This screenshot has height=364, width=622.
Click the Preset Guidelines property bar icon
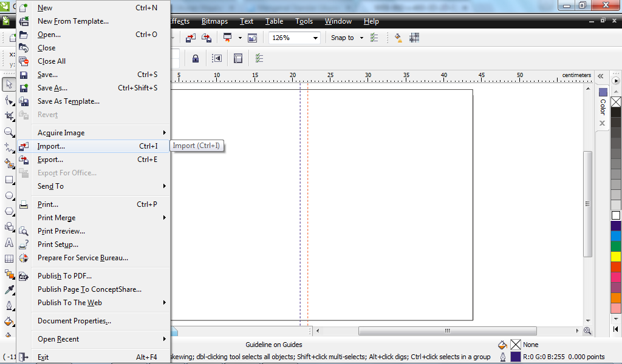217,59
